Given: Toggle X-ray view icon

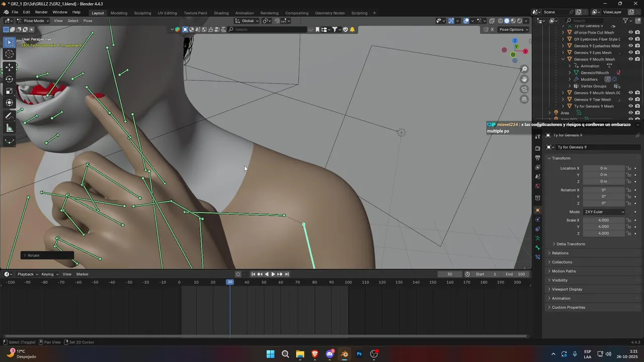Looking at the screenshot, I should tap(492, 21).
